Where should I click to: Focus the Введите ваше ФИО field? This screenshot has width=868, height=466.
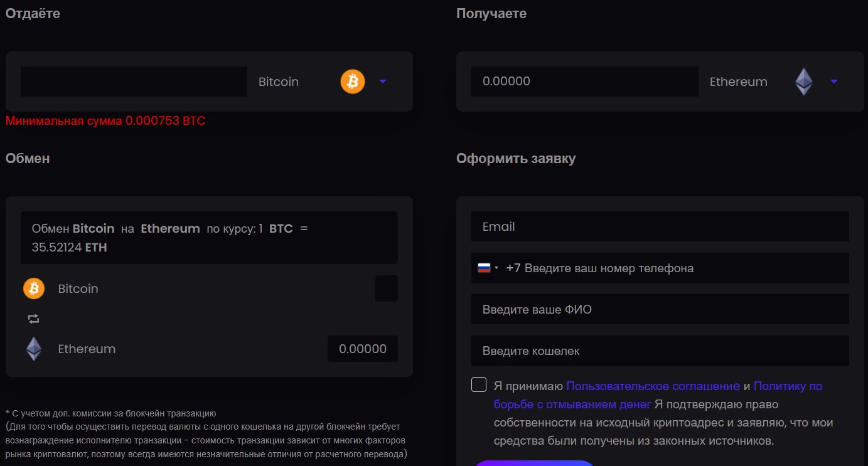click(660, 309)
